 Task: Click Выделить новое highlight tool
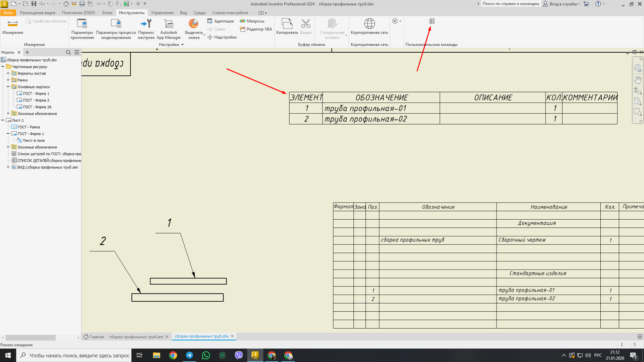click(193, 29)
